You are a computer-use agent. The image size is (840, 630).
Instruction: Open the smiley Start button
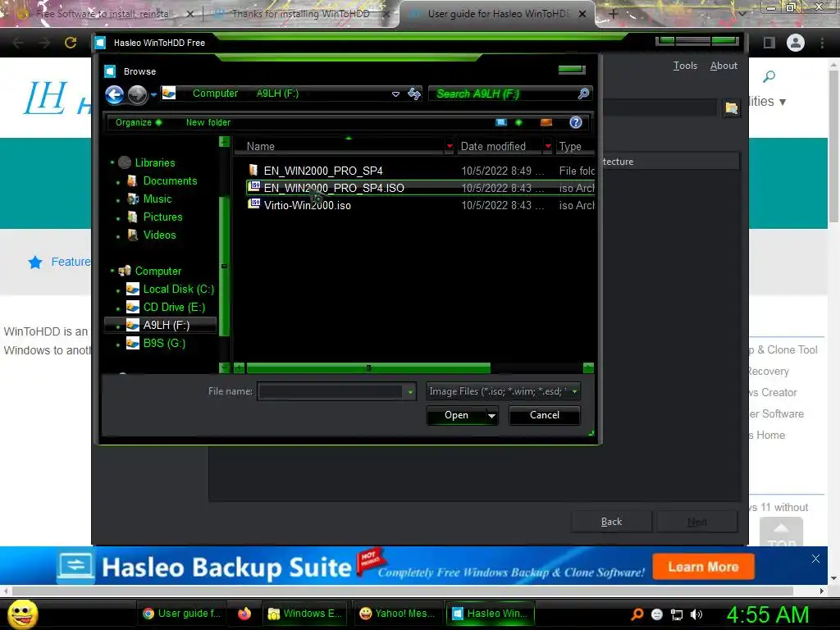click(x=22, y=614)
